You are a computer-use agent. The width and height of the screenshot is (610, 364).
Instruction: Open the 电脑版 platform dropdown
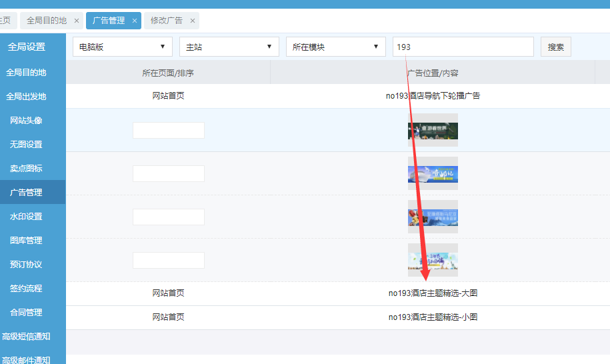click(123, 47)
